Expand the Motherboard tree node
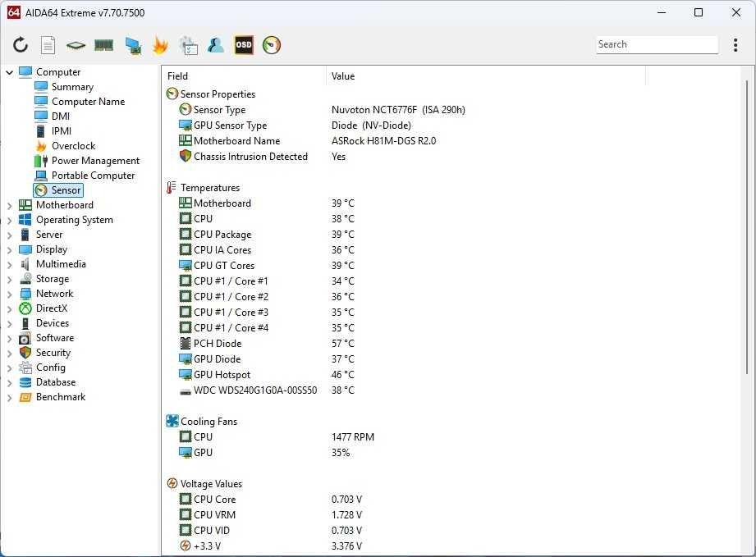 [x=9, y=205]
